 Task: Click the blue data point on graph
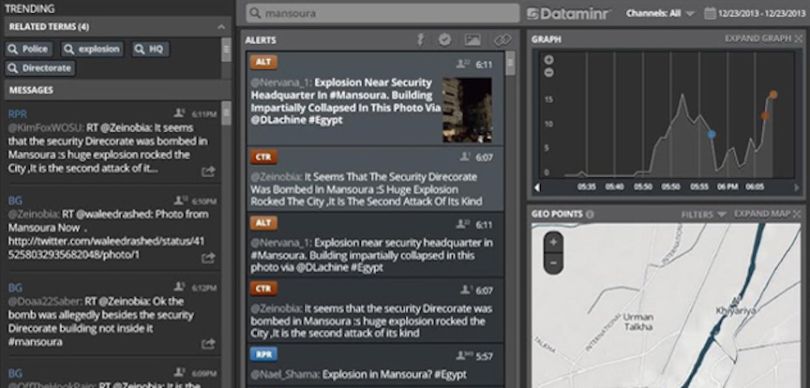[712, 134]
